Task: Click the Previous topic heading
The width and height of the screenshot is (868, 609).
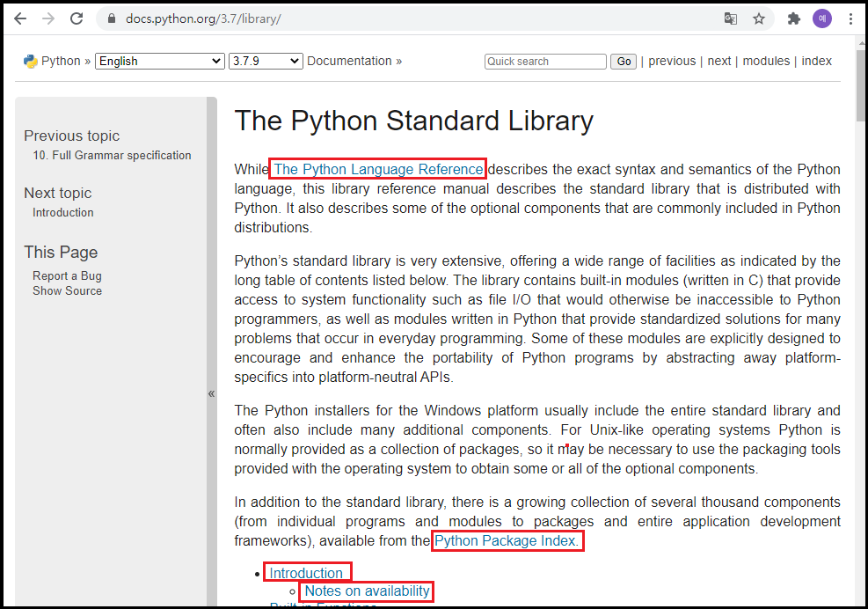Action: pyautogui.click(x=71, y=136)
